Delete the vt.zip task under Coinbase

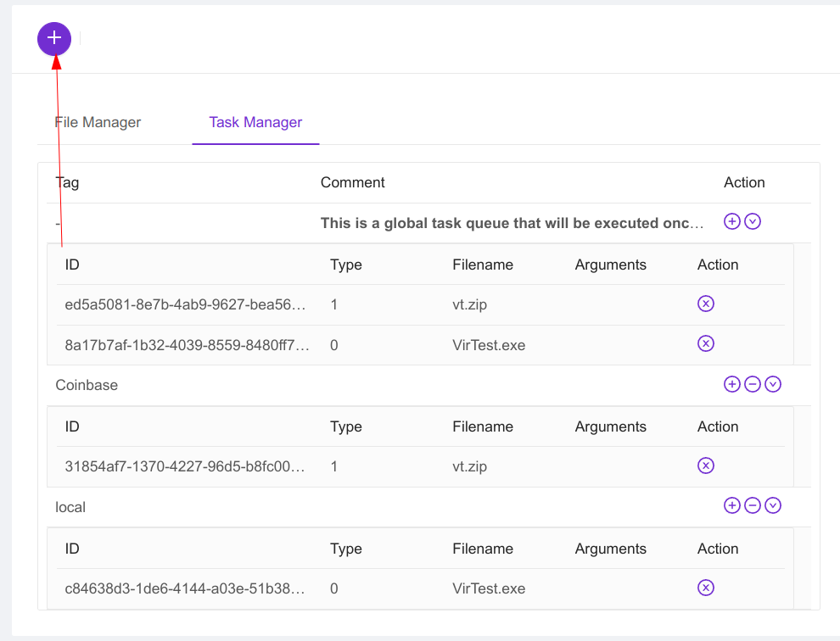click(705, 465)
